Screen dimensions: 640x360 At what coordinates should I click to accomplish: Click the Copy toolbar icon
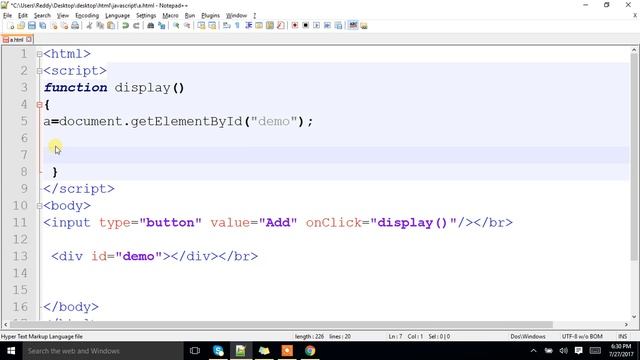(x=100, y=26)
